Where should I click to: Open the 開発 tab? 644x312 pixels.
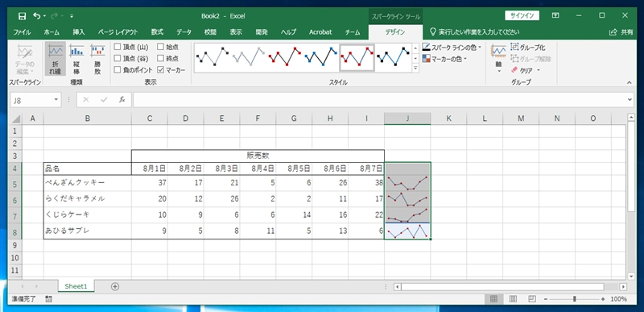(x=261, y=32)
